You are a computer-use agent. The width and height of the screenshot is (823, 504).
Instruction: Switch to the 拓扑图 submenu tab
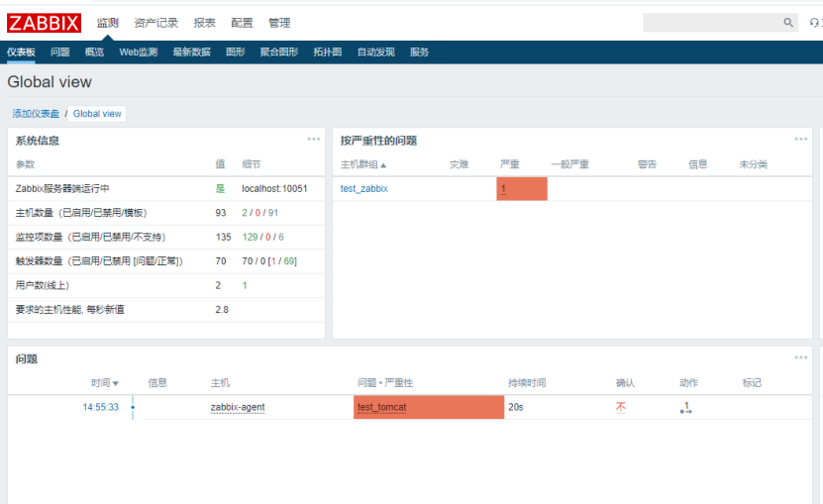pos(328,51)
